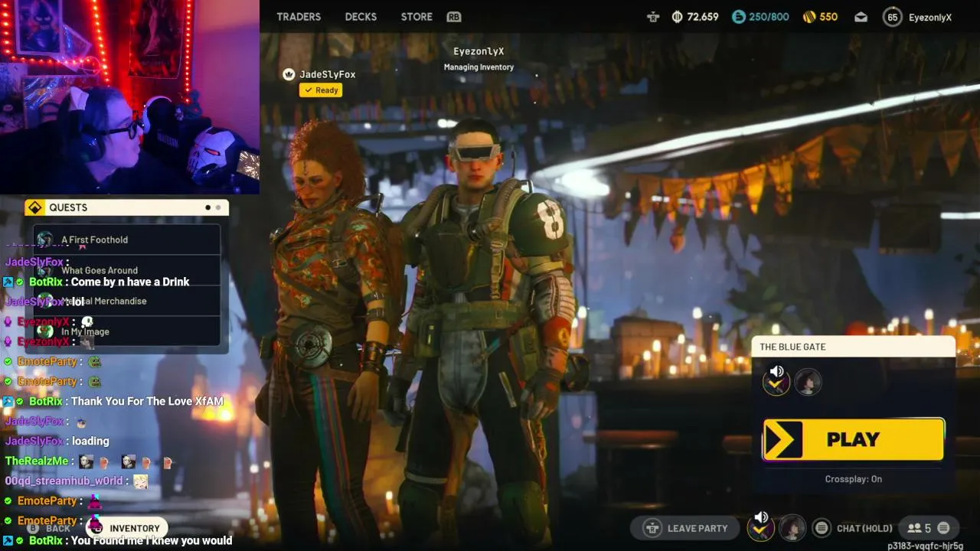Click the speaker icon on bottom bar avatar
Screen dimensions: 980x551
[760, 518]
